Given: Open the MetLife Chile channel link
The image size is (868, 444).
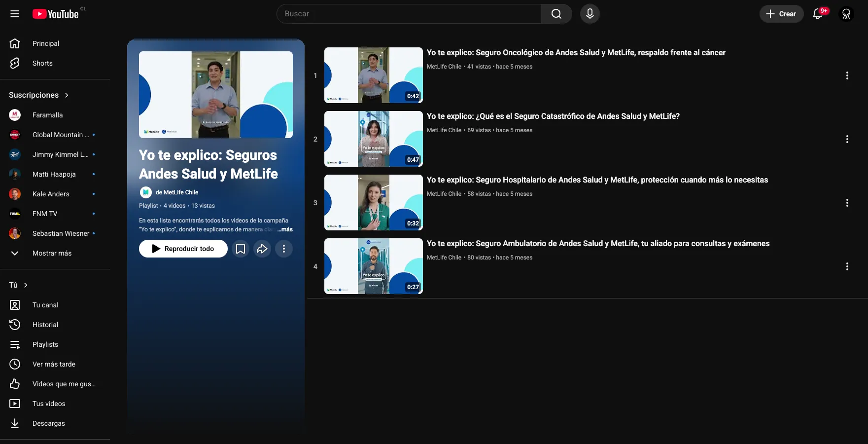Looking at the screenshot, I should [x=177, y=192].
